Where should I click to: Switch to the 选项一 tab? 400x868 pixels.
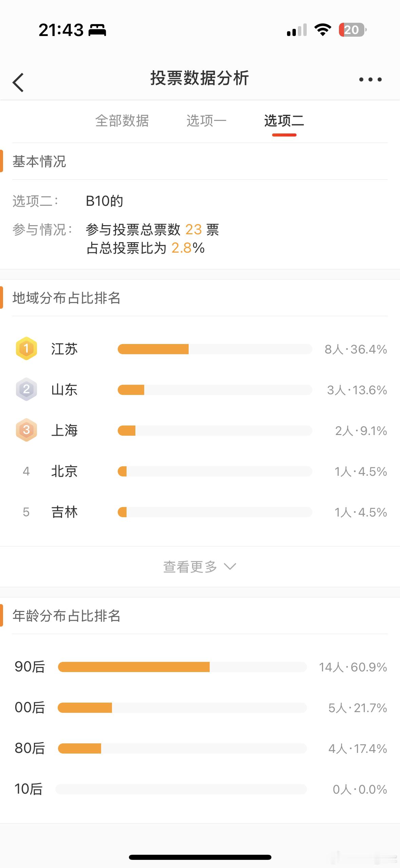(x=206, y=121)
